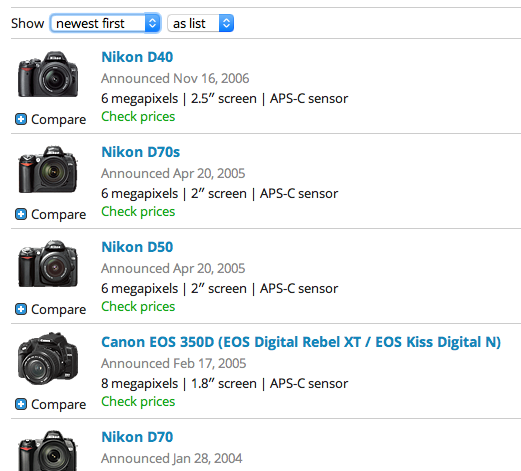
Task: Click the Nikon D50 specs line
Action: pyautogui.click(x=220, y=289)
